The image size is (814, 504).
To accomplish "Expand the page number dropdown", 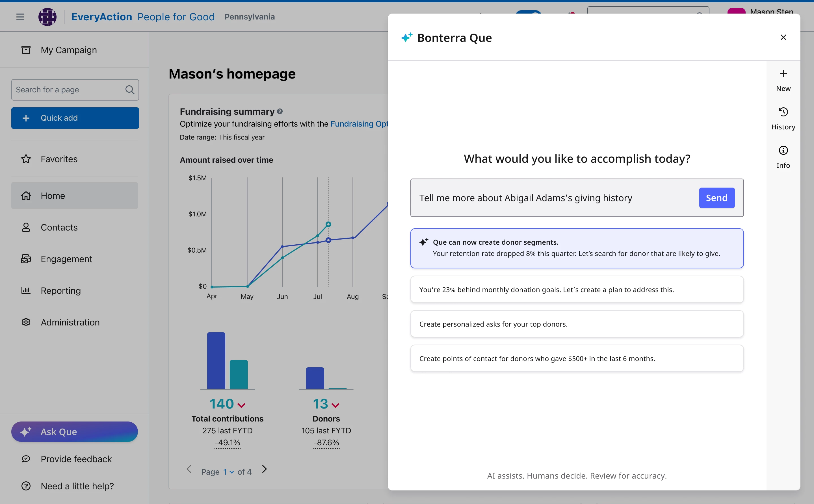I will tap(229, 472).
